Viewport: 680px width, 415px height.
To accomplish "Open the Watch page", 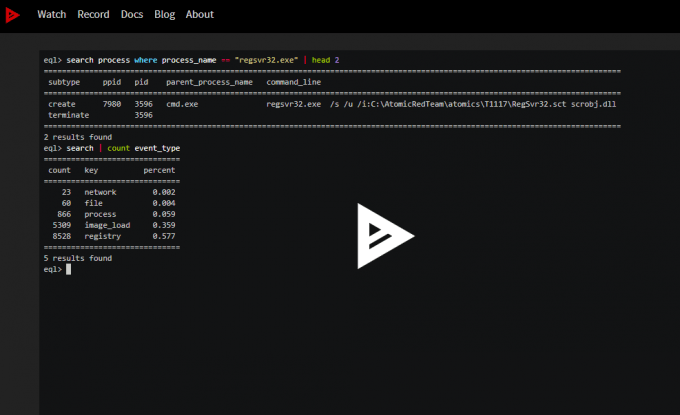I will tap(52, 14).
